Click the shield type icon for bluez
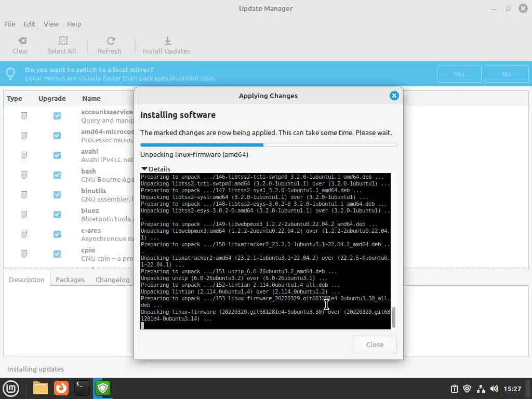 [x=24, y=215]
